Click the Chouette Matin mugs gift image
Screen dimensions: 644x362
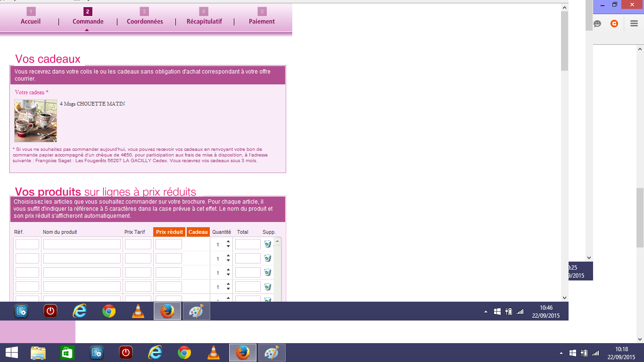[35, 121]
